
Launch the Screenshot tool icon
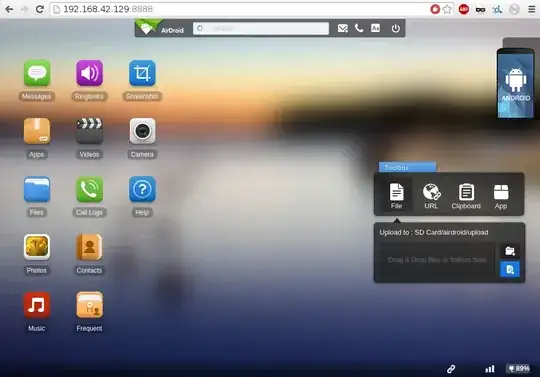tap(142, 73)
